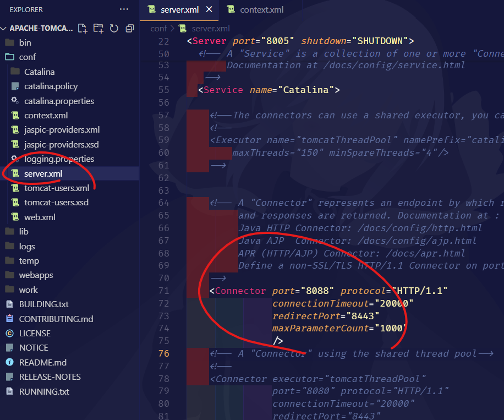Click line number 71 in gutter

pos(163,291)
